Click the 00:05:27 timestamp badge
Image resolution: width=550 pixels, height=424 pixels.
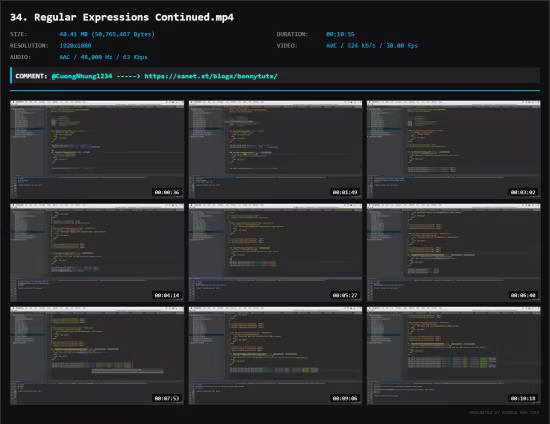pyautogui.click(x=345, y=295)
